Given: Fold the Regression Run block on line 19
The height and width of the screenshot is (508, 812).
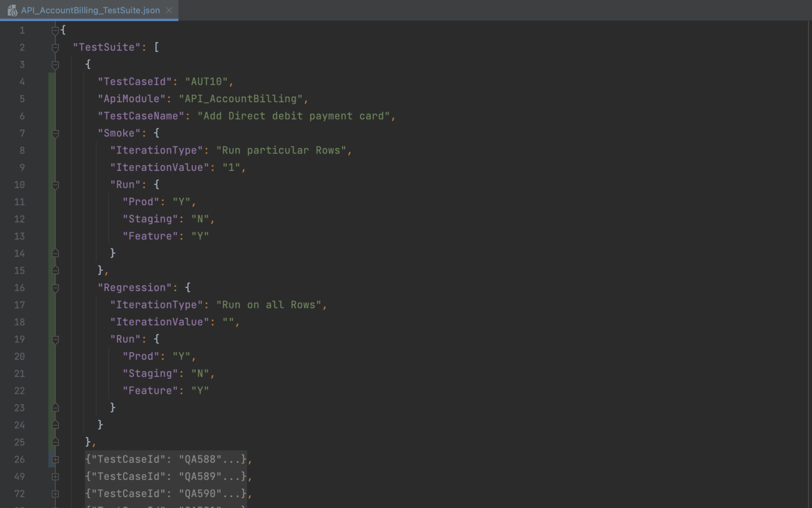Looking at the screenshot, I should tap(56, 339).
